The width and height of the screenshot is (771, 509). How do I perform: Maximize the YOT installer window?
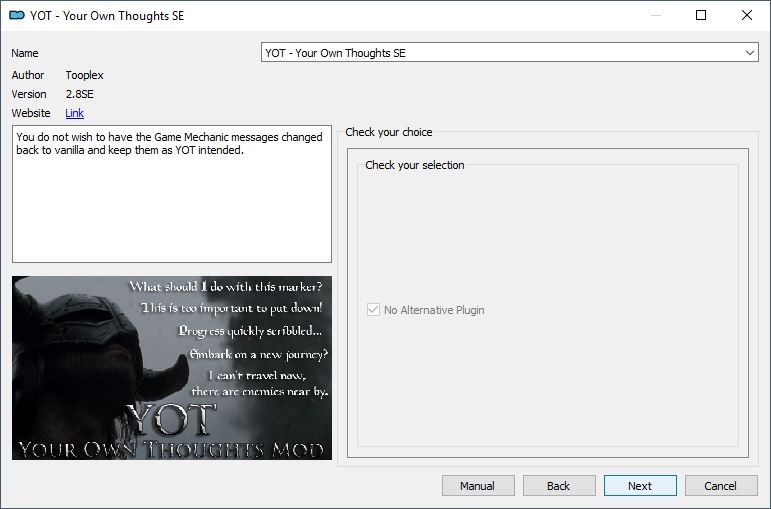click(701, 16)
